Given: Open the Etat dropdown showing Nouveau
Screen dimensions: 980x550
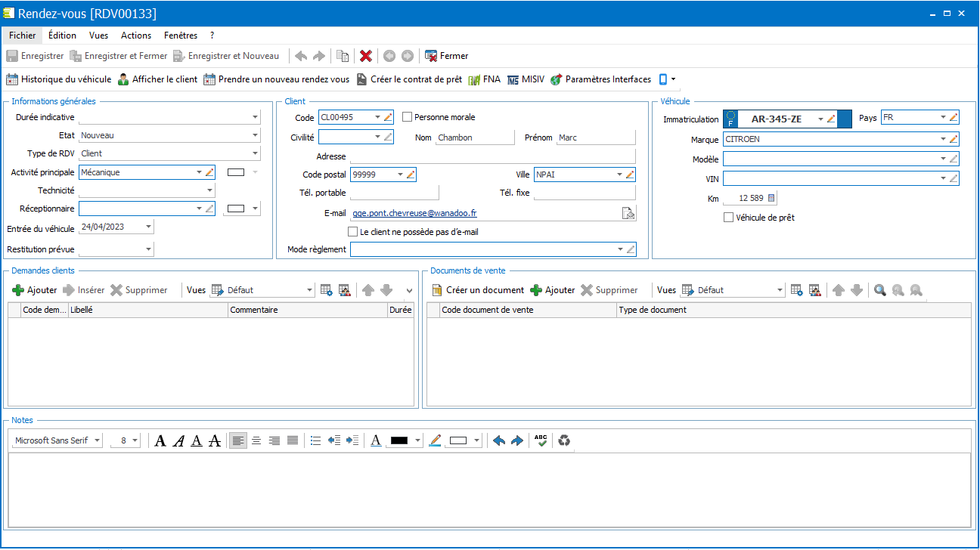Looking at the screenshot, I should (x=255, y=136).
